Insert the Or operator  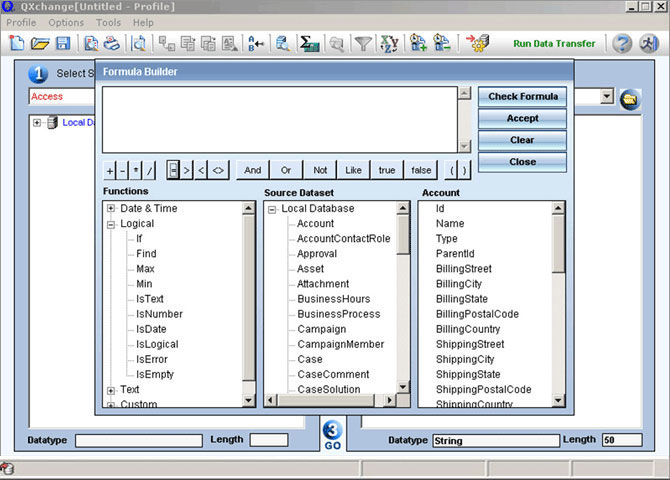coord(286,170)
